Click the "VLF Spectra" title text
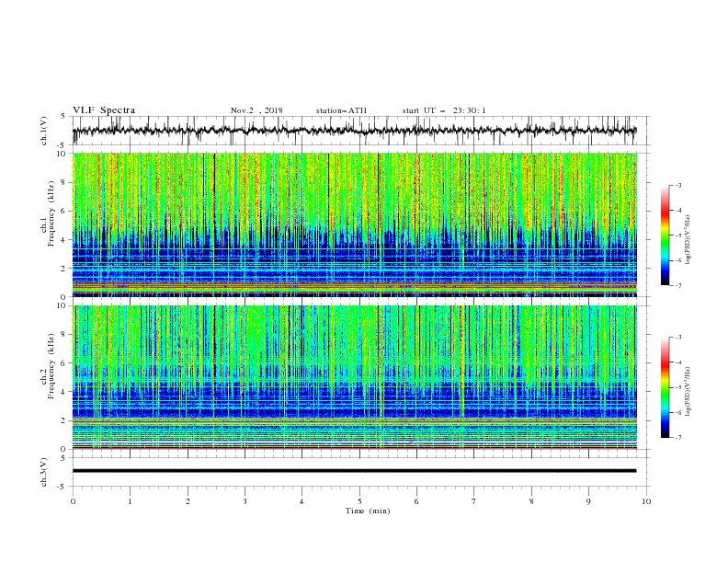This screenshot has width=728, height=563. click(104, 110)
